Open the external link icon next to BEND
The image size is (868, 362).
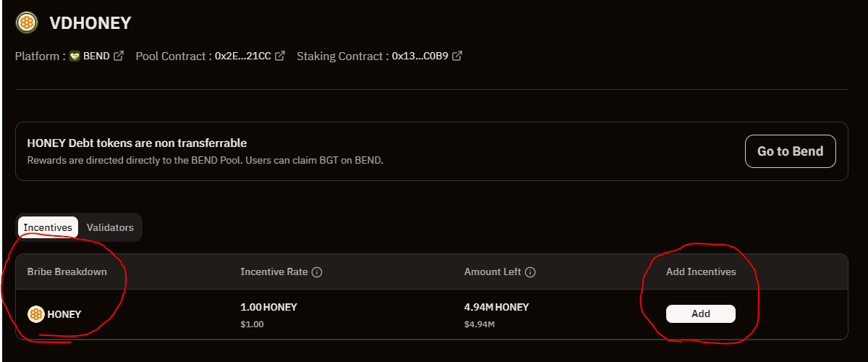click(x=119, y=56)
